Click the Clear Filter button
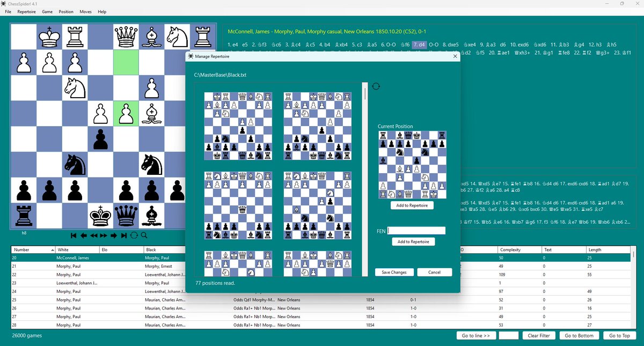 point(538,336)
